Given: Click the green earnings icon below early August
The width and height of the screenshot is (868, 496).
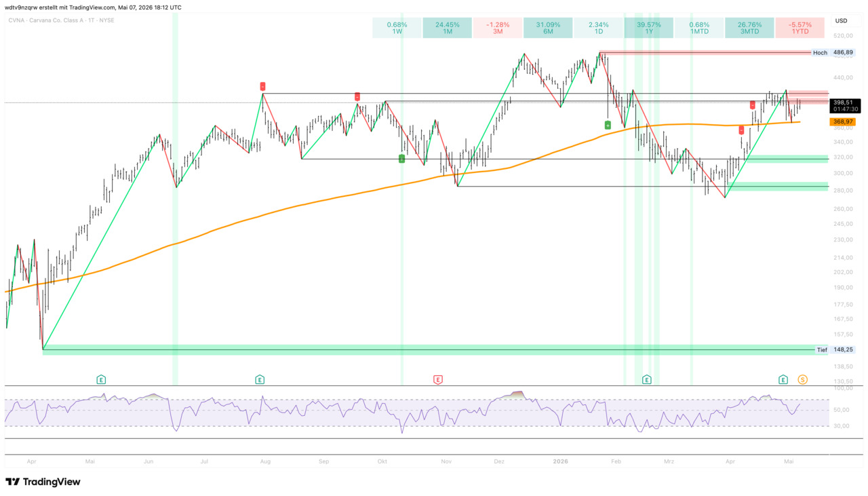Looking at the screenshot, I should 259,379.
